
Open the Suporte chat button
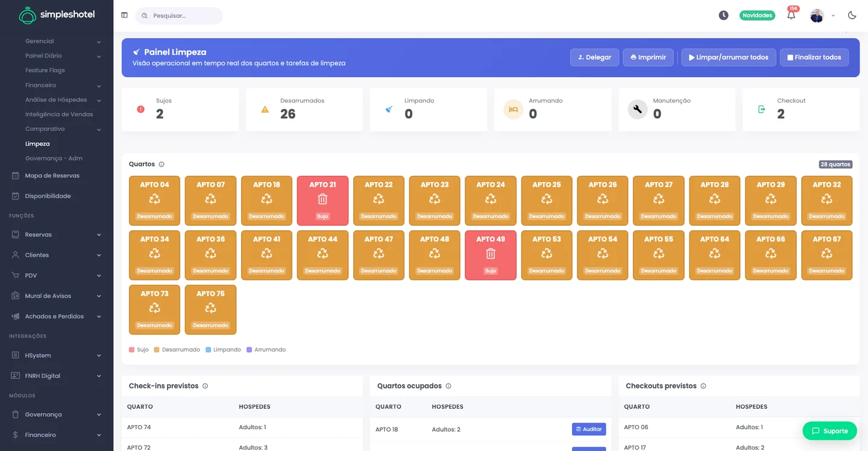tap(829, 431)
